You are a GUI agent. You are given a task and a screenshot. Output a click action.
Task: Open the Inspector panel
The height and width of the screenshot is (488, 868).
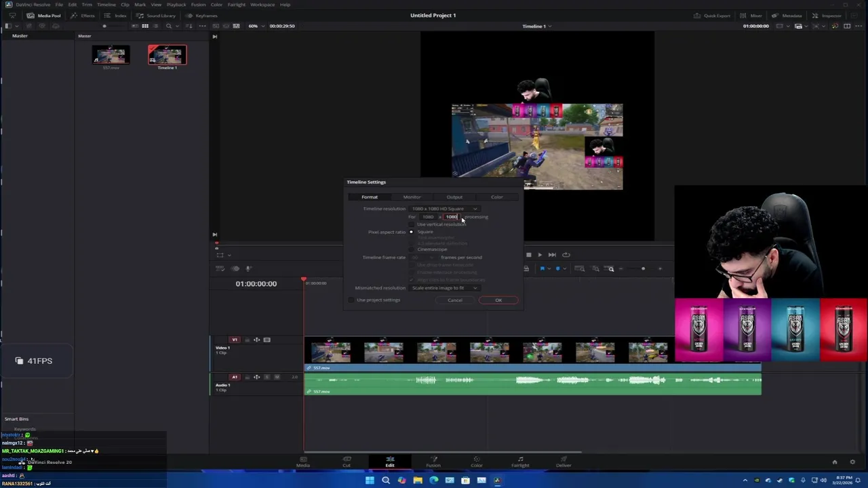pyautogui.click(x=827, y=16)
